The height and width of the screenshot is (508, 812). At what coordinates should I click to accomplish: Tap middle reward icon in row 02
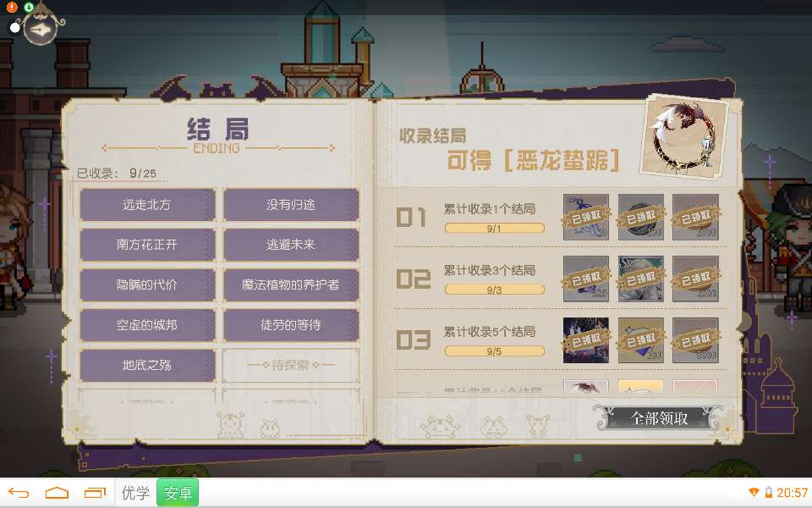640,279
